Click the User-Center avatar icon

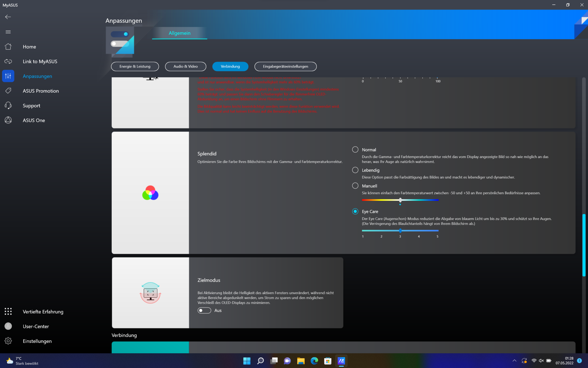click(x=8, y=326)
